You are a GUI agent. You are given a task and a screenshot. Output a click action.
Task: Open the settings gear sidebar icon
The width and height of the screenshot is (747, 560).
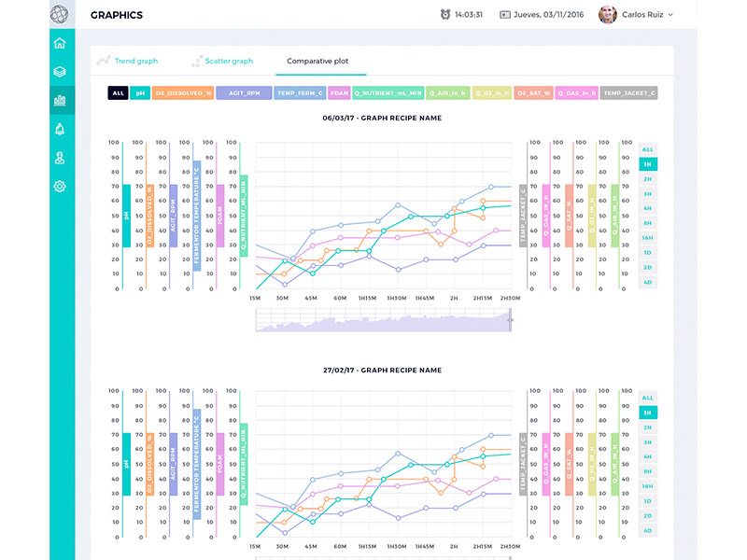60,186
